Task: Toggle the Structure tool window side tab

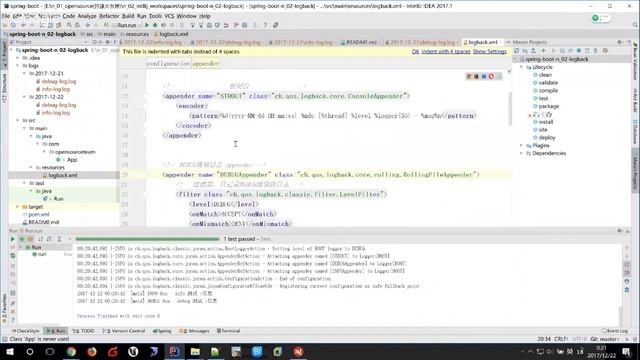Action: pos(4,88)
